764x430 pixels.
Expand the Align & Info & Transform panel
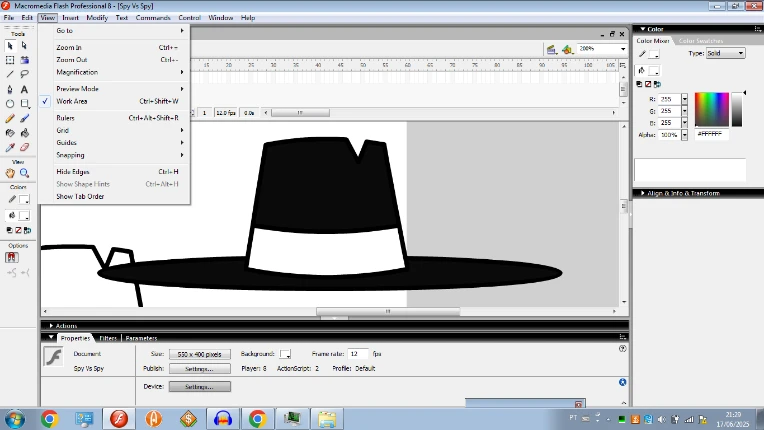643,193
